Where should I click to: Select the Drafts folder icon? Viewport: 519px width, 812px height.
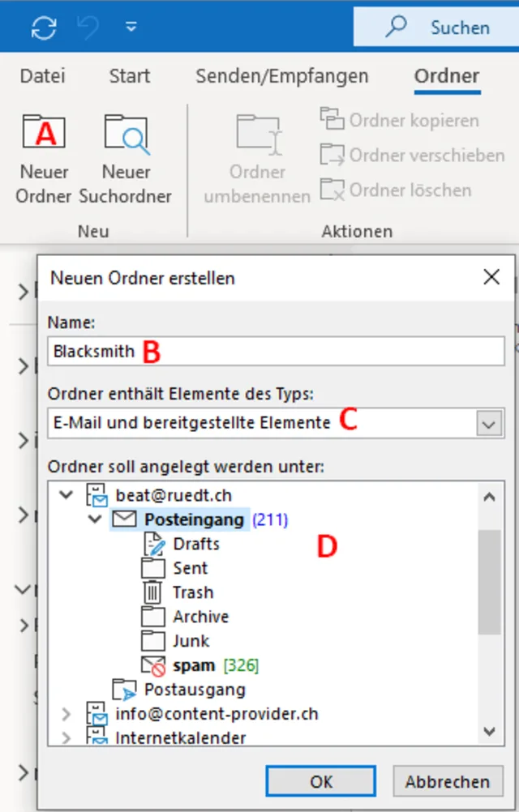click(x=152, y=544)
